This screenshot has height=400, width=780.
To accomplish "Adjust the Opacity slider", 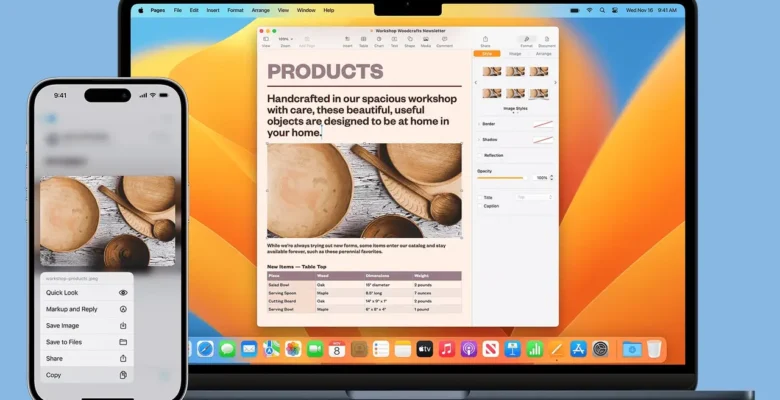I will pyautogui.click(x=500, y=178).
